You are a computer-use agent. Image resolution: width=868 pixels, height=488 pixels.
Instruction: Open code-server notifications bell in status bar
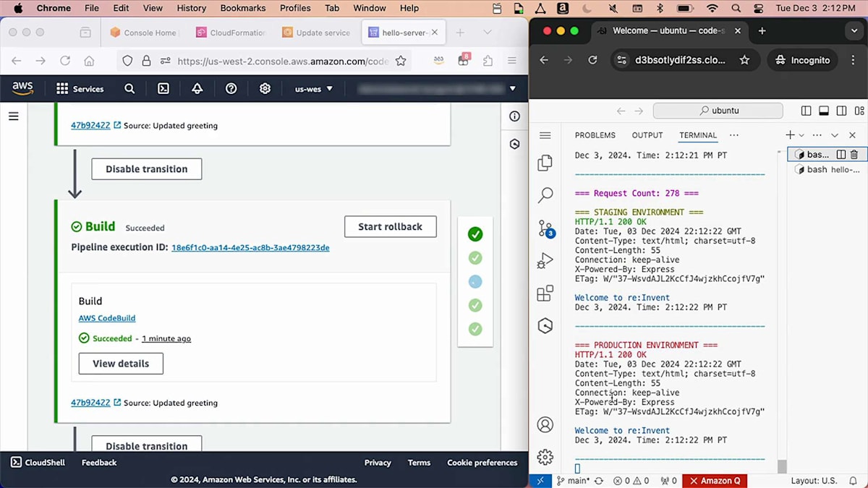(x=851, y=481)
